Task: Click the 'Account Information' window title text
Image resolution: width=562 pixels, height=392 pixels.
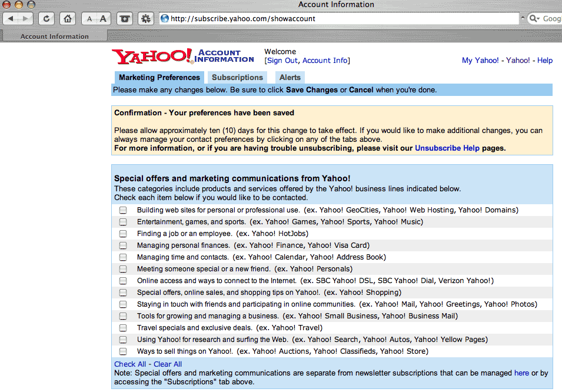Action: 336,5
